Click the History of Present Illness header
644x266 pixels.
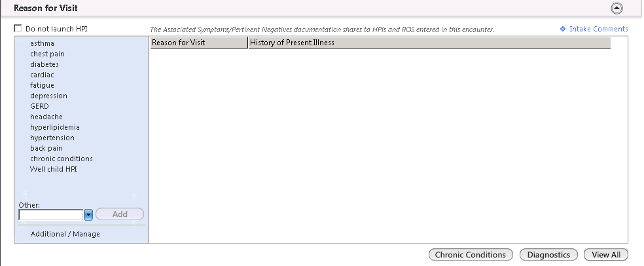pos(429,43)
